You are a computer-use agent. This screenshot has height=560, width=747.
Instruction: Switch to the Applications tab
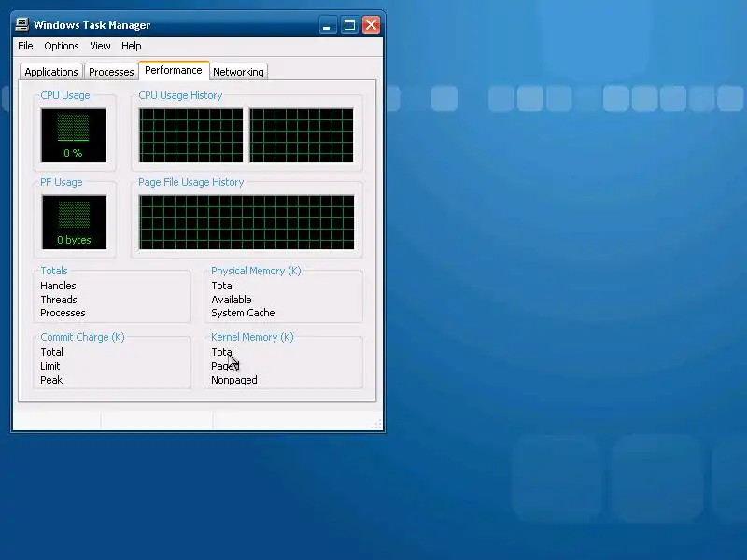click(x=51, y=72)
